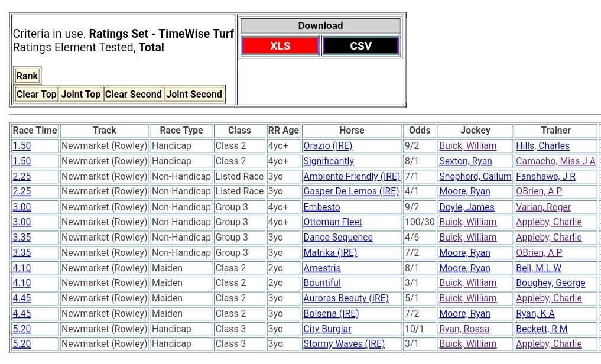Download ratings as CSV file
Screen dimensions: 601x364
360,46
